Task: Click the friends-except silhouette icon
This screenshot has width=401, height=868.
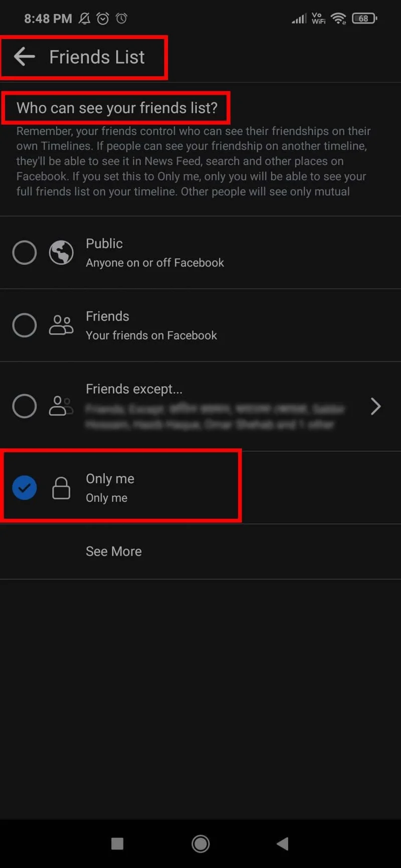Action: point(61,406)
